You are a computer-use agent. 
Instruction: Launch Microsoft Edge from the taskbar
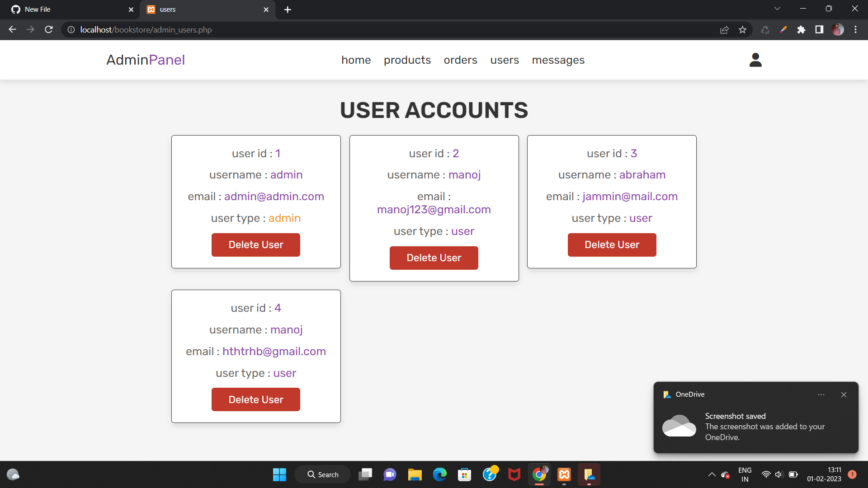[x=439, y=474]
